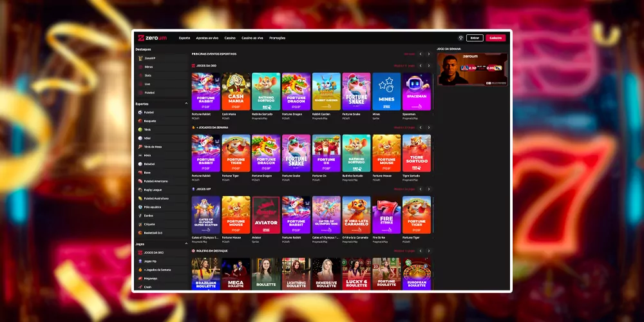Open Crash in Jogos sidebar

click(162, 287)
